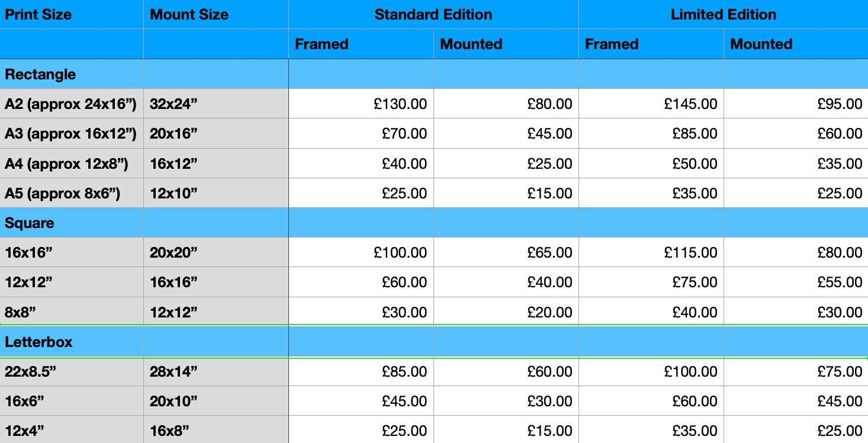Click the 28x14” mount size cell
This screenshot has width=868, height=443.
pyautogui.click(x=216, y=371)
